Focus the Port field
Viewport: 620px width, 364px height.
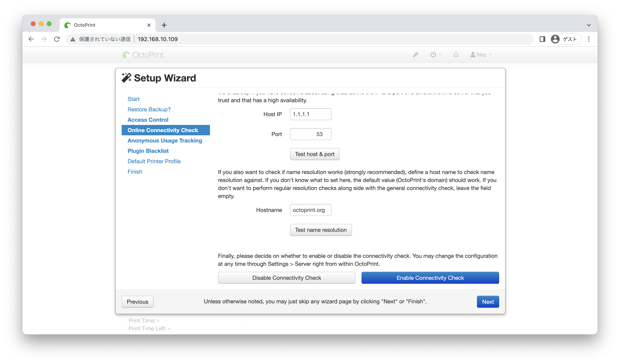[310, 134]
